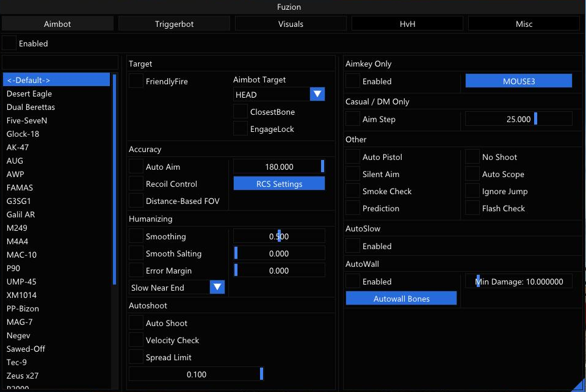The image size is (586, 392).
Task: Enable Error Margin checkbox
Action: tap(136, 270)
